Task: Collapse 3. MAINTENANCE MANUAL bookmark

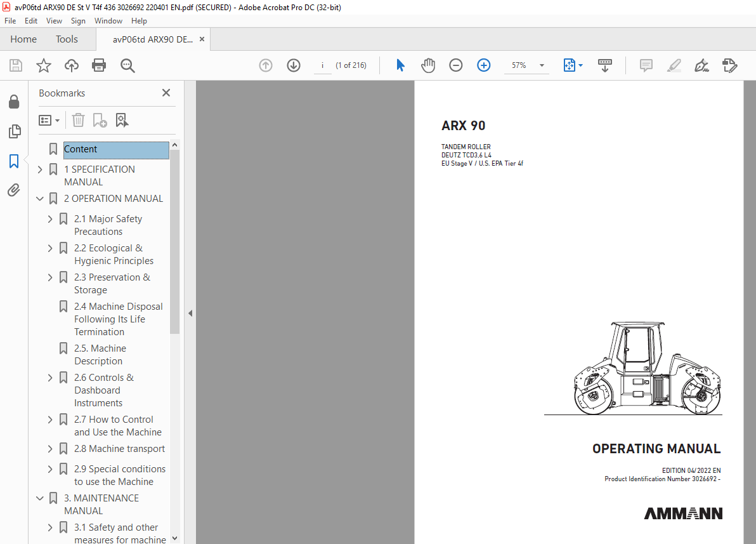Action: click(40, 498)
